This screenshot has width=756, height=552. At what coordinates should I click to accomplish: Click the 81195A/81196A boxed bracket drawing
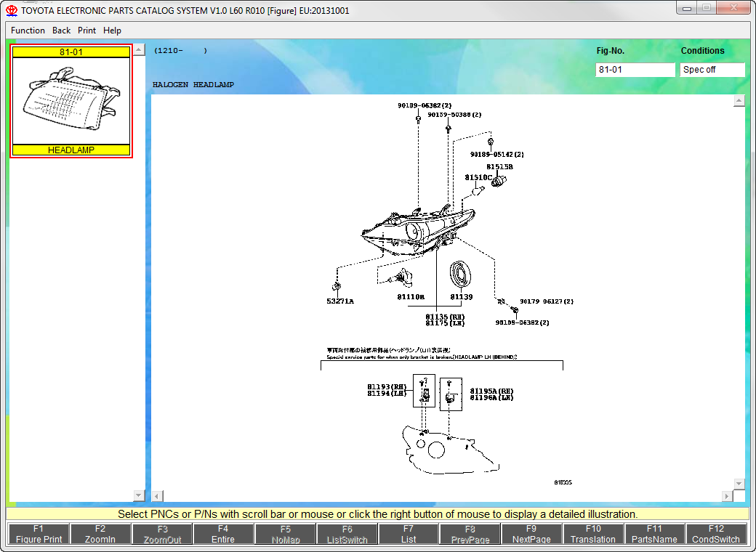point(451,394)
